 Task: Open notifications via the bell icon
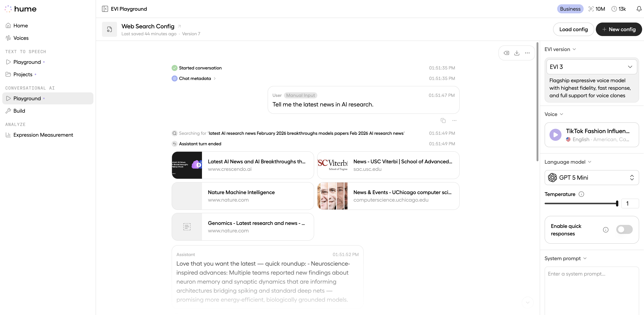[x=639, y=8]
